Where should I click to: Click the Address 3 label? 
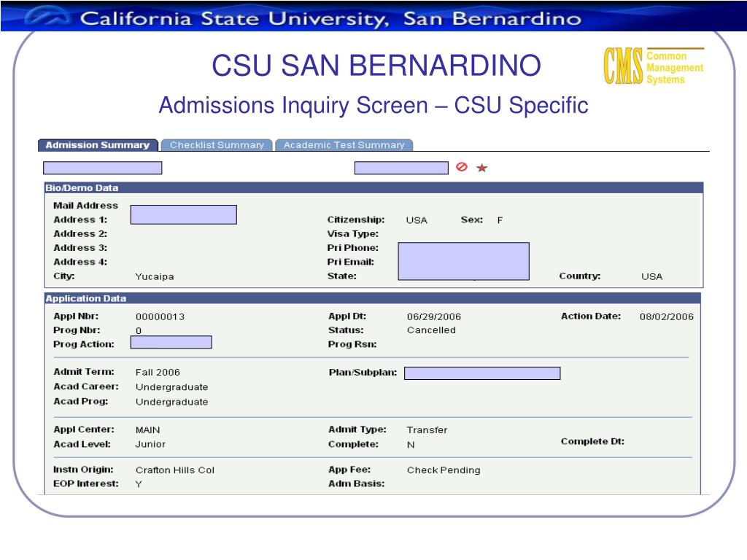tap(80, 248)
